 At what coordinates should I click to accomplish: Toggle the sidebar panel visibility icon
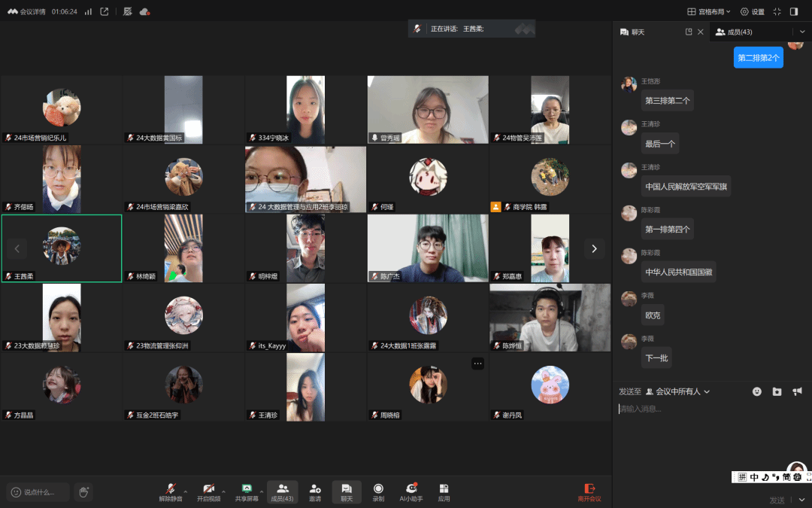[x=794, y=11]
